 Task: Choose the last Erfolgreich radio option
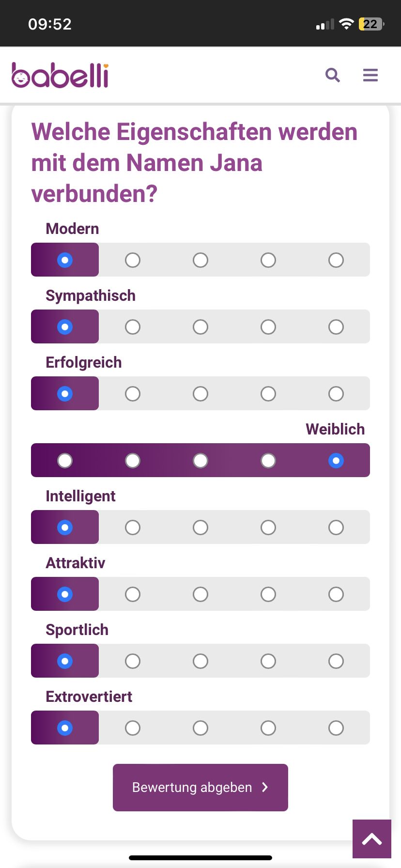point(336,394)
